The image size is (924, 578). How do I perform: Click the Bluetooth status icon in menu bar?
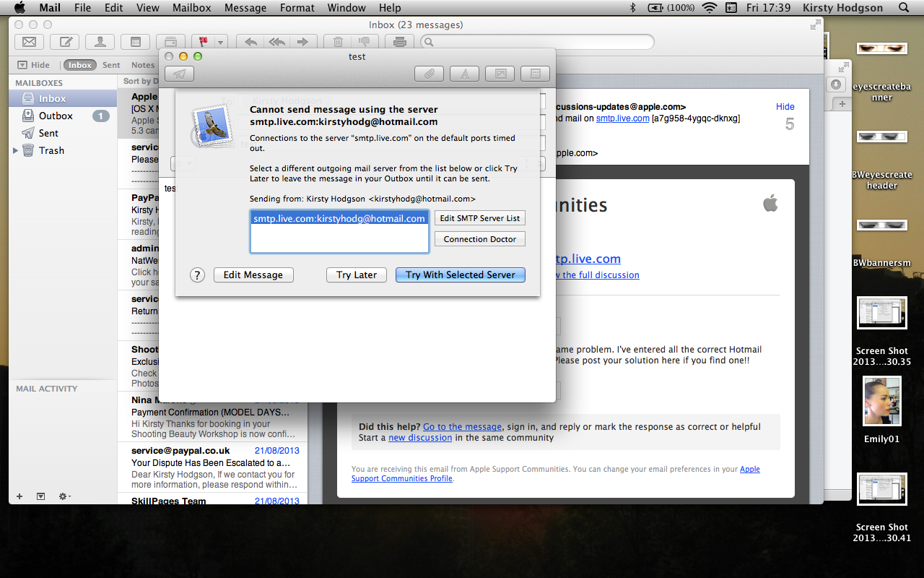(x=633, y=8)
